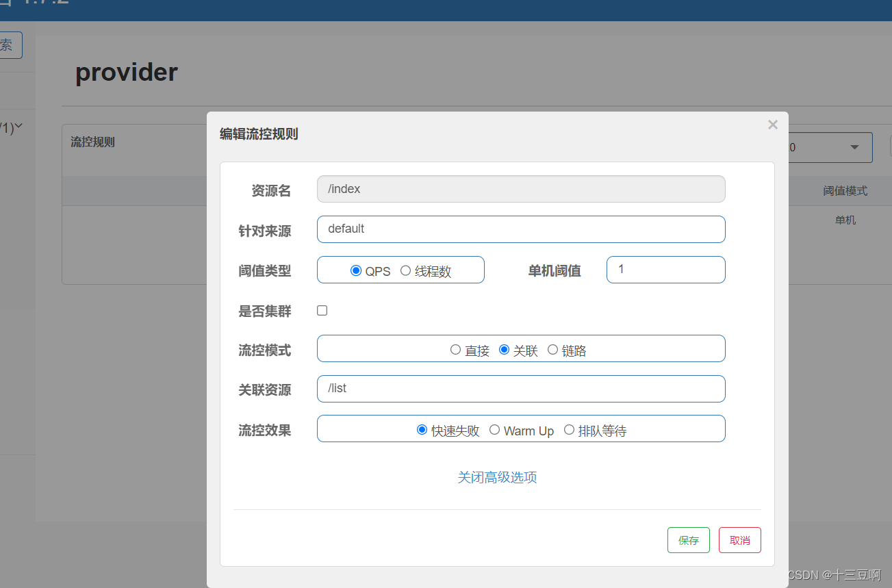Select the 线程数 threshold type

pos(405,270)
